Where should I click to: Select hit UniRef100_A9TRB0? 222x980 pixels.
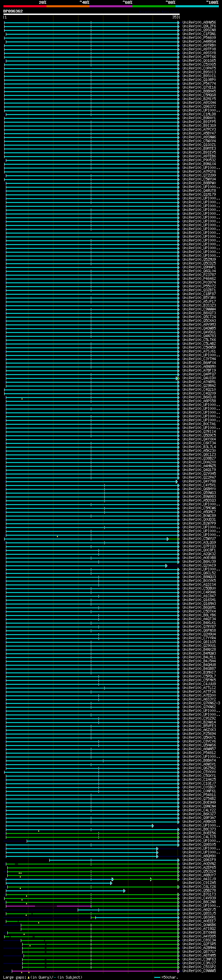(199, 45)
